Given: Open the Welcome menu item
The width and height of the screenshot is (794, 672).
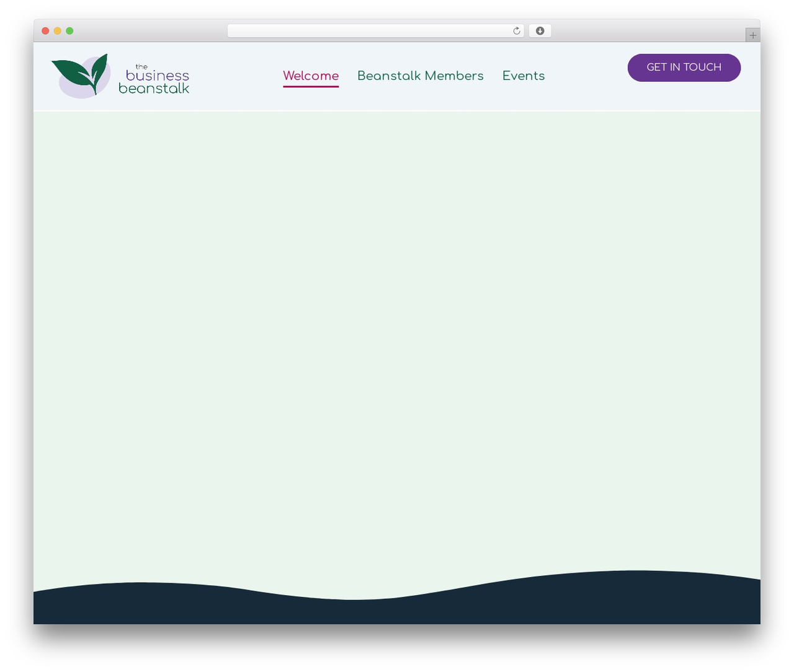Looking at the screenshot, I should pos(311,76).
